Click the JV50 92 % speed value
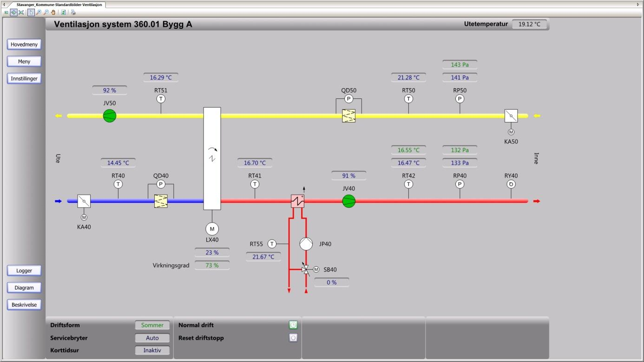644x362 pixels. pyautogui.click(x=110, y=90)
